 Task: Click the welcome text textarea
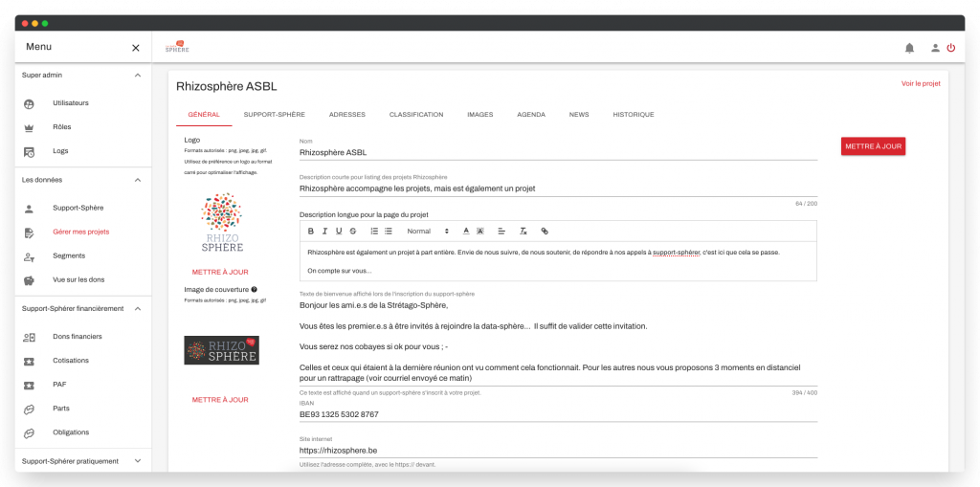(x=558, y=342)
